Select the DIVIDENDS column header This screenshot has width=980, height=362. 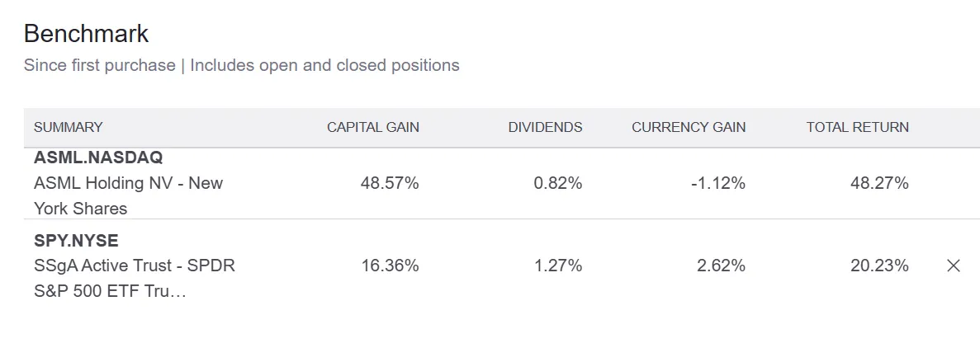pyautogui.click(x=545, y=127)
